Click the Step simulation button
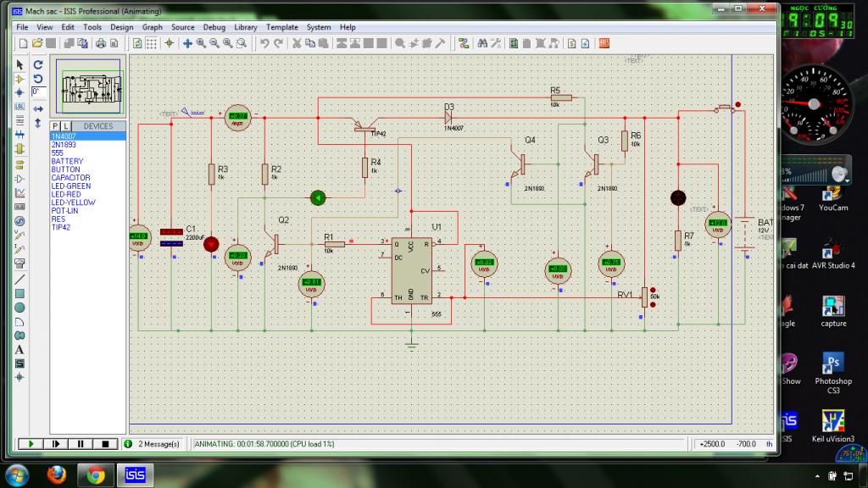The image size is (868, 488). [56, 444]
